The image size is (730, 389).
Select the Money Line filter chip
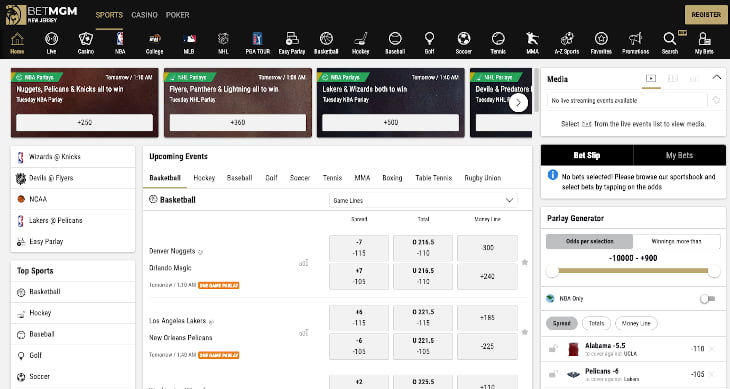[636, 323]
